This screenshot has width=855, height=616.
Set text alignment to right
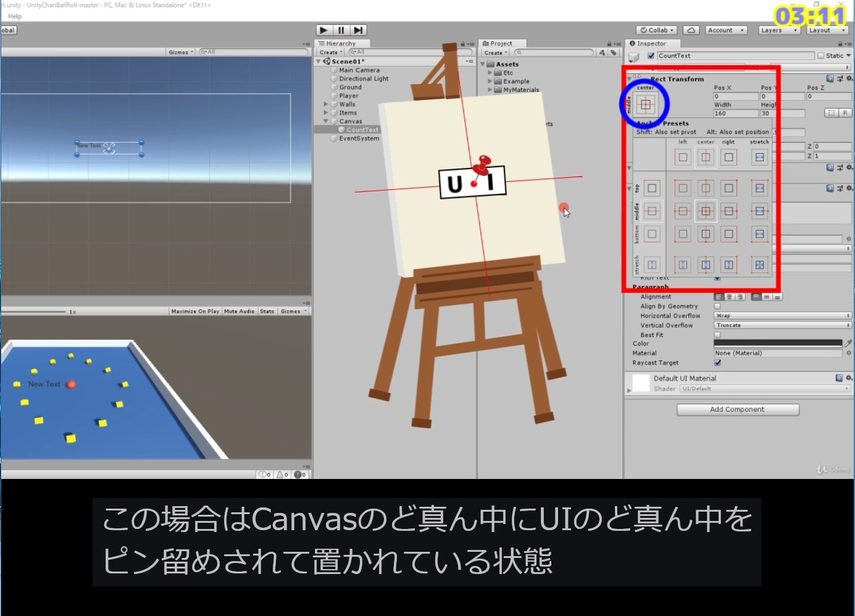click(740, 297)
